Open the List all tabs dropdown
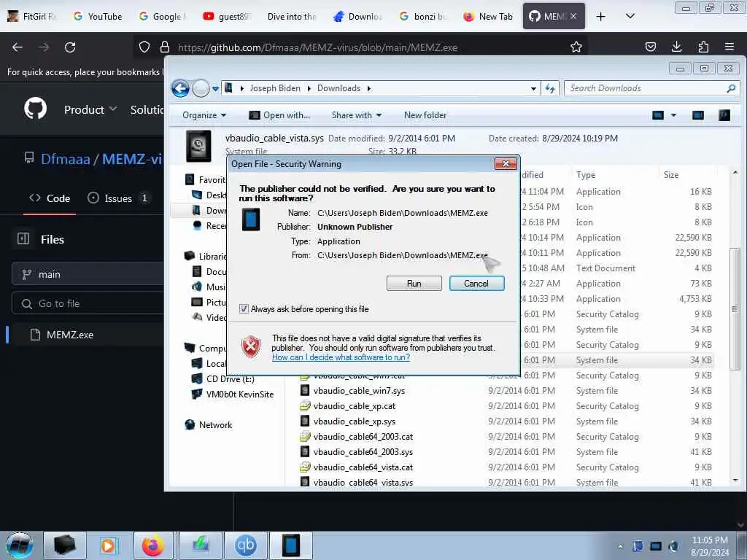 (630, 17)
